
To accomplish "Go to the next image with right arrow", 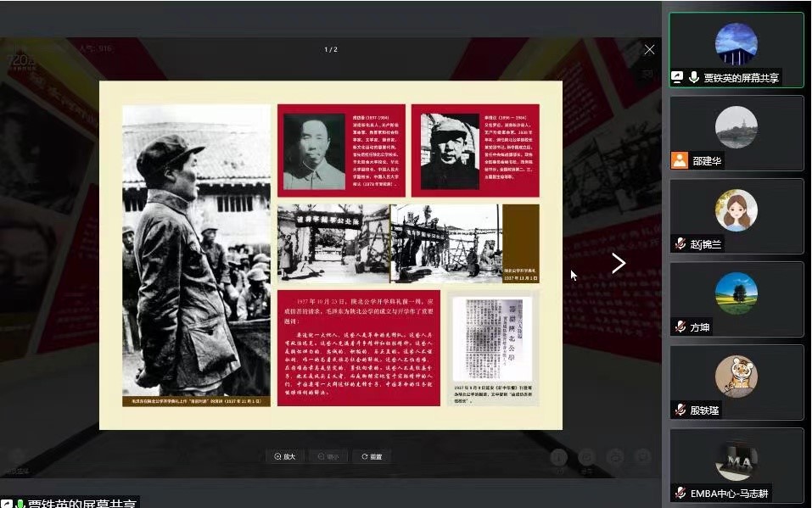I will tap(619, 264).
